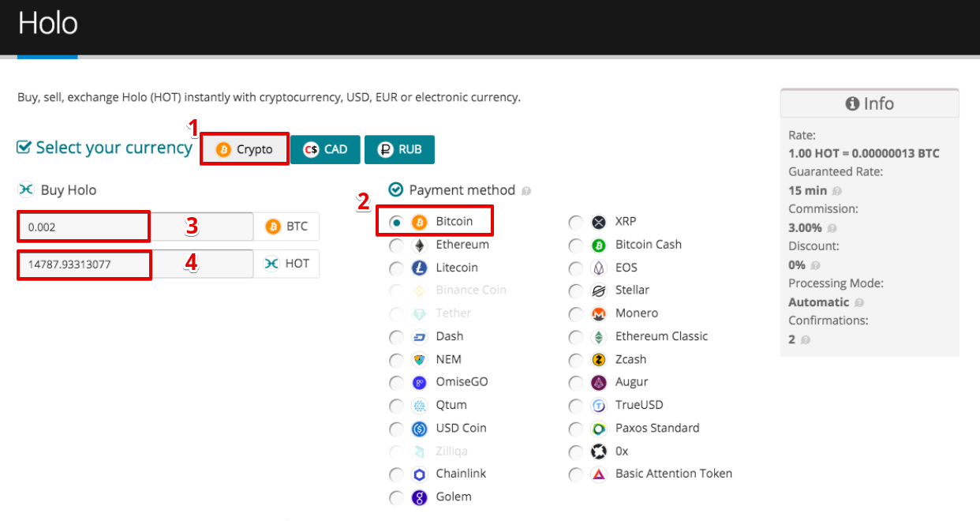
Task: Click the Augur logo icon
Action: click(599, 383)
